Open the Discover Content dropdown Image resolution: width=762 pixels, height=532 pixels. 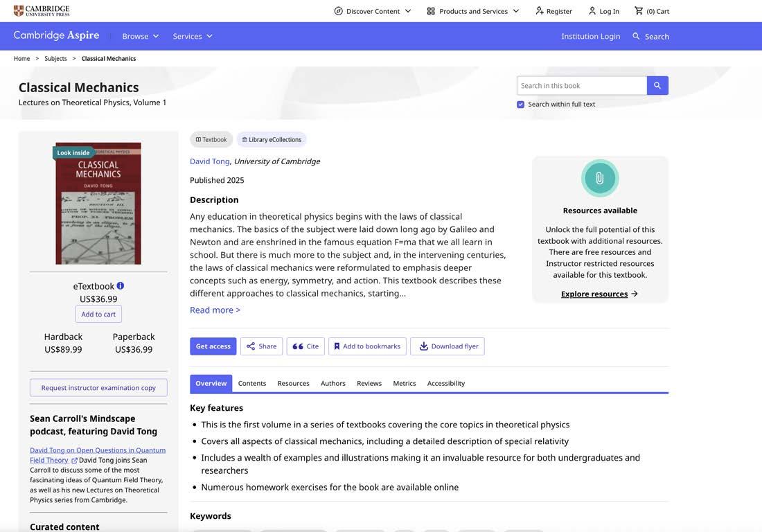(x=372, y=11)
